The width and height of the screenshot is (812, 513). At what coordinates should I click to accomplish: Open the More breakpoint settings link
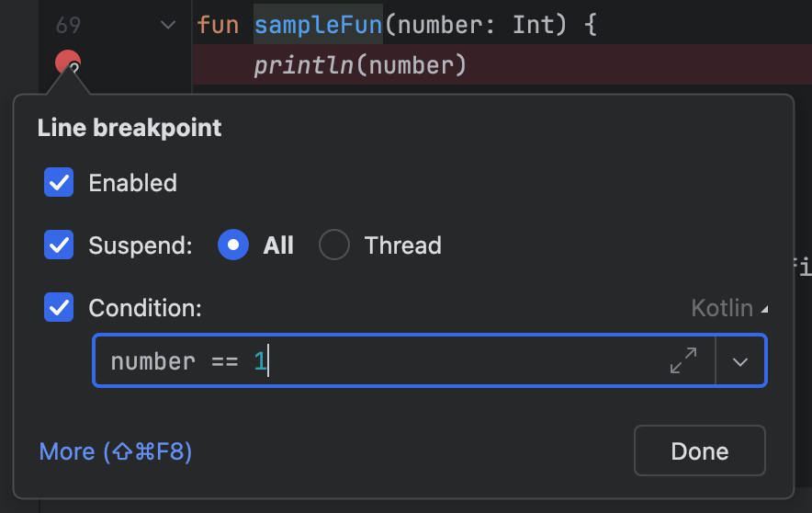click(x=116, y=451)
